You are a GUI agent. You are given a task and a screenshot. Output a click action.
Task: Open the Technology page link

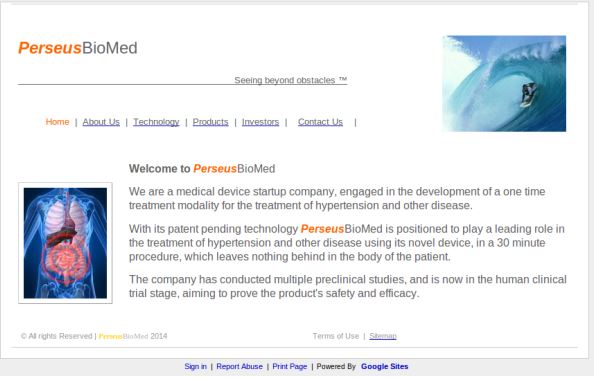coord(156,122)
